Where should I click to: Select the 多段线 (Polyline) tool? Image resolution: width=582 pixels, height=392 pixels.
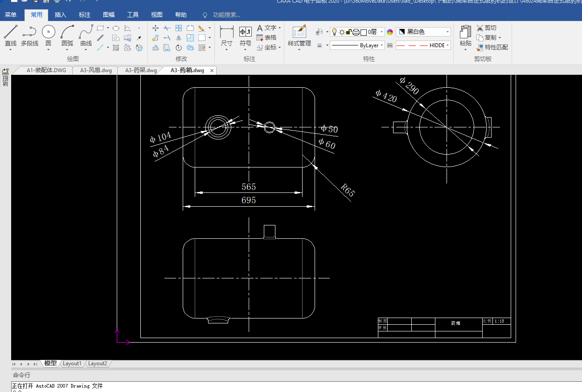pos(29,36)
